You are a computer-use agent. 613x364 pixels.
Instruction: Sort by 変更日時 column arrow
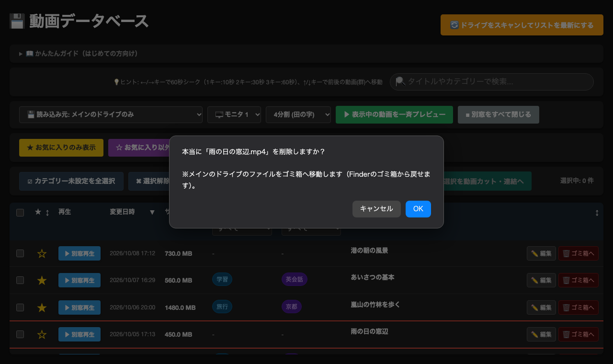coord(152,212)
